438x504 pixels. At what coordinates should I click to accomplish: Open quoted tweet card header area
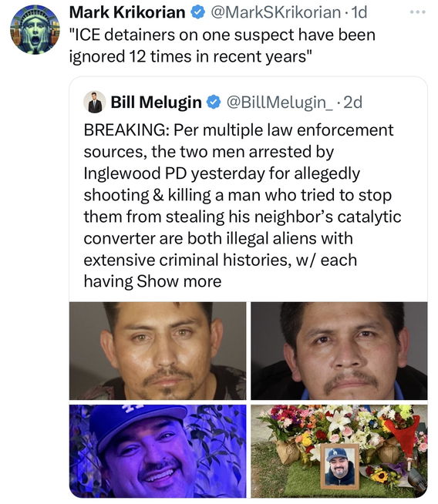click(x=248, y=102)
